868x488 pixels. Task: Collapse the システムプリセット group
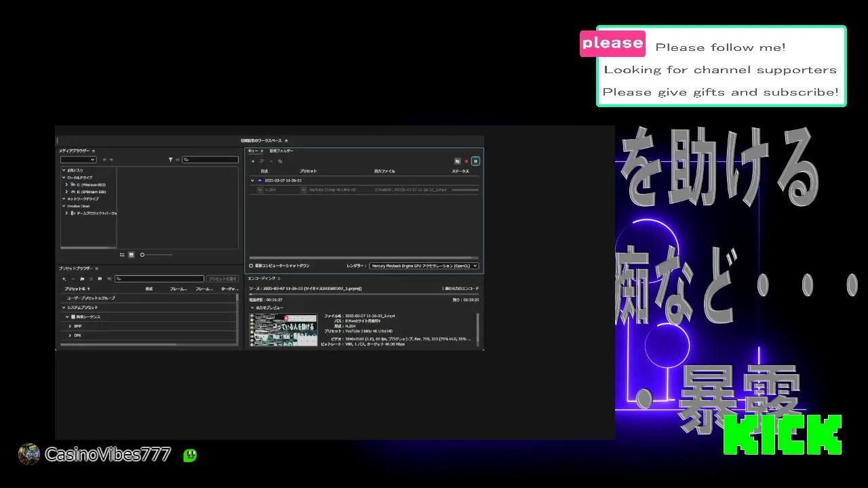[x=64, y=308]
